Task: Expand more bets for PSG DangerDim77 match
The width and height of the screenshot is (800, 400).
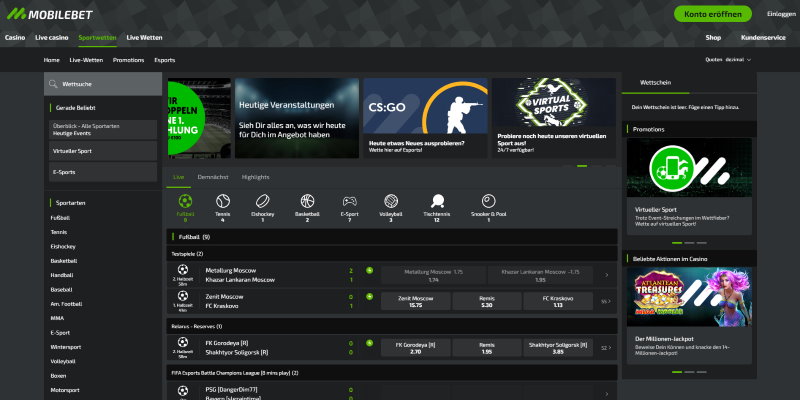Action: 607,394
